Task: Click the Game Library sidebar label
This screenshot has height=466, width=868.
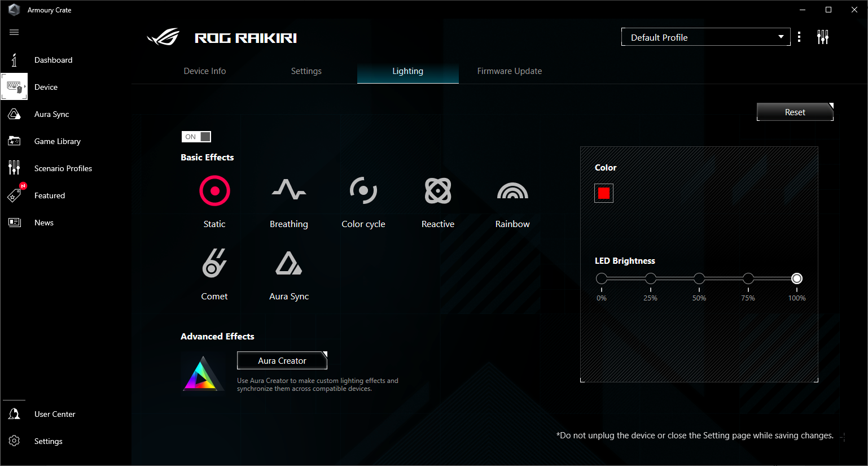Action: tap(58, 141)
